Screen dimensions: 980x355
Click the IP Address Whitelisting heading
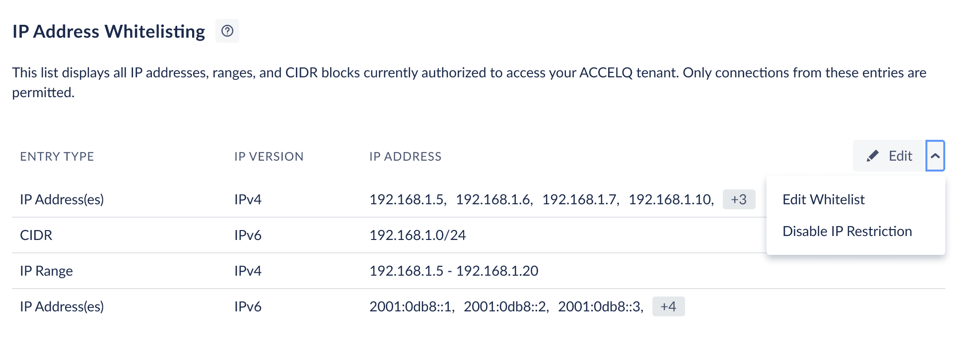tap(109, 31)
